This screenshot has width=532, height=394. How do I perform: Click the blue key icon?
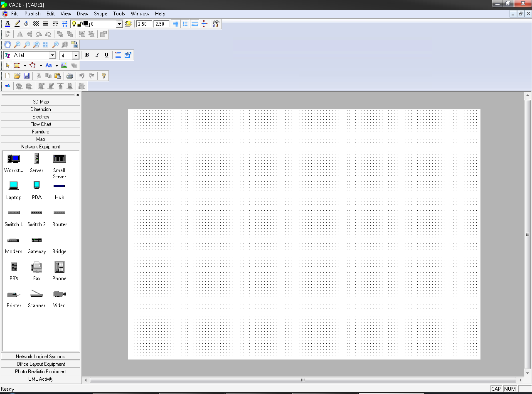pos(7,86)
